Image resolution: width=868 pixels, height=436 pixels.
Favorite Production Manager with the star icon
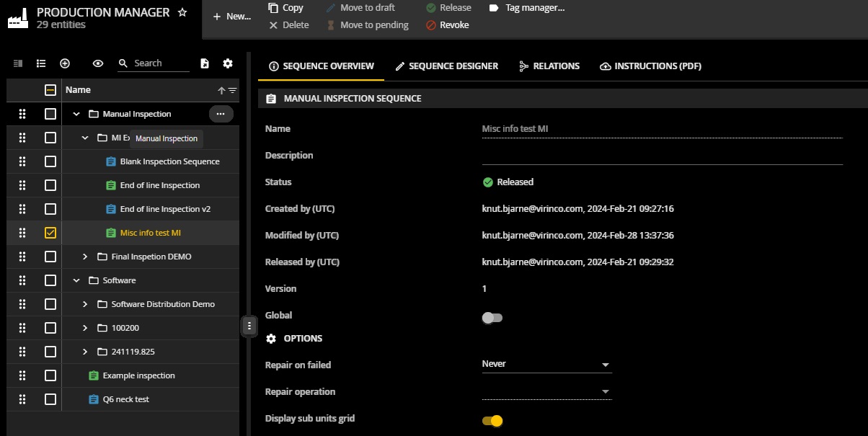[x=182, y=12]
